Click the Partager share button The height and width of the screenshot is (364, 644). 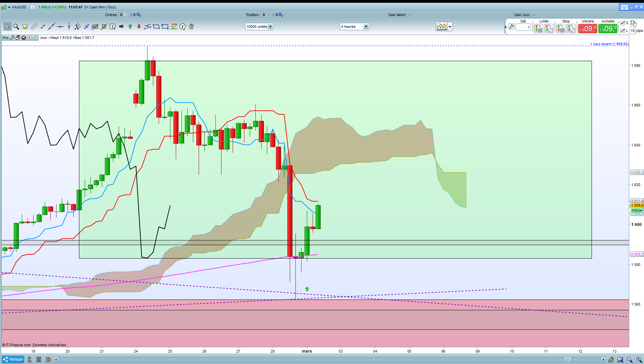coord(13,359)
